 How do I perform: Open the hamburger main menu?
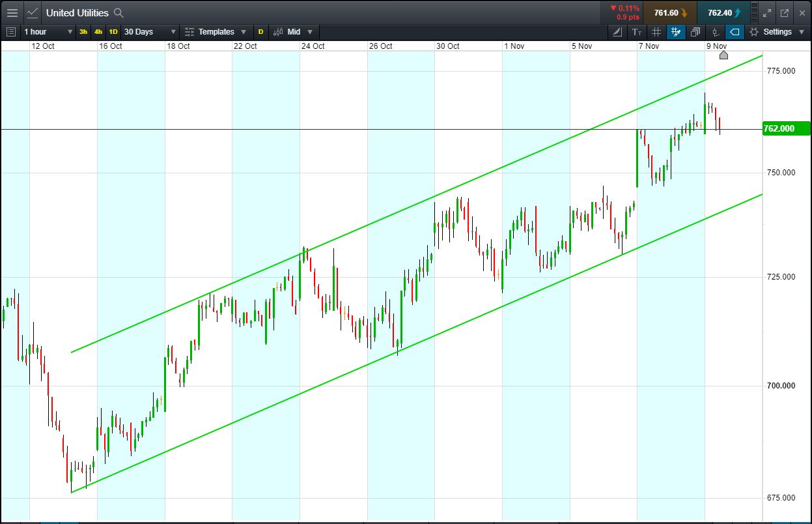coord(12,12)
